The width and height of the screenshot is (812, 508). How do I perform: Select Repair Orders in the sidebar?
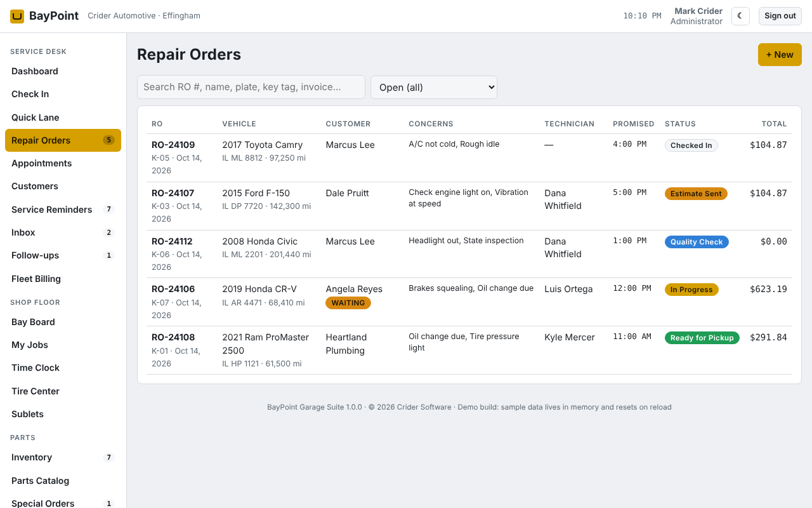(x=63, y=140)
